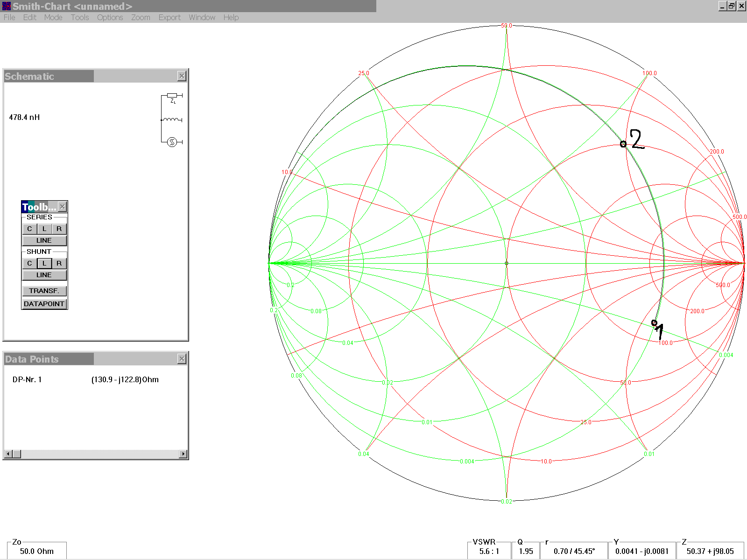This screenshot has width=747, height=560.
Task: Add a shunt inductor with L button
Action: (44, 263)
